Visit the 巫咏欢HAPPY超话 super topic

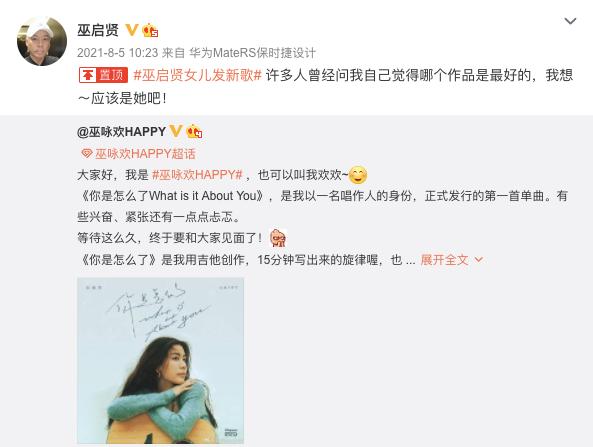145,154
